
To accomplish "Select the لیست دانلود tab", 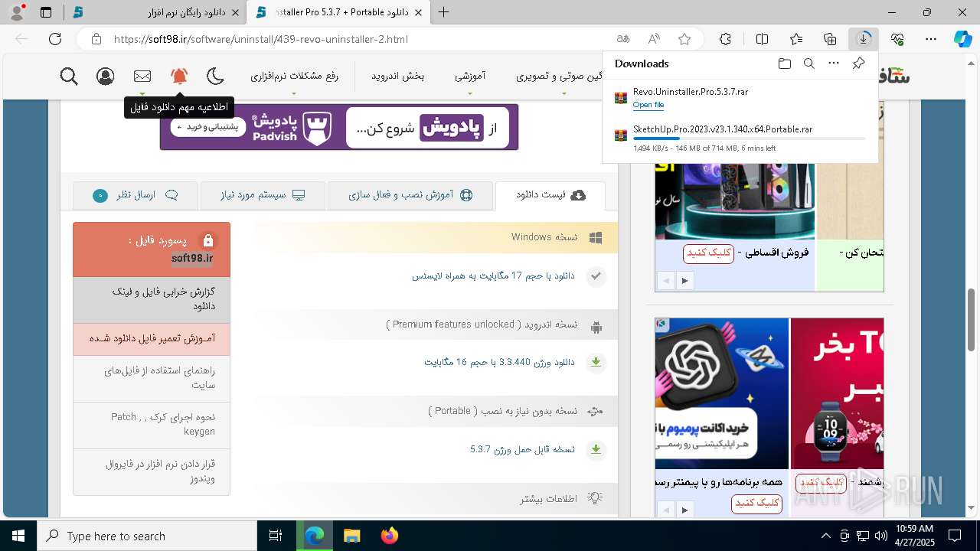I will [x=550, y=195].
